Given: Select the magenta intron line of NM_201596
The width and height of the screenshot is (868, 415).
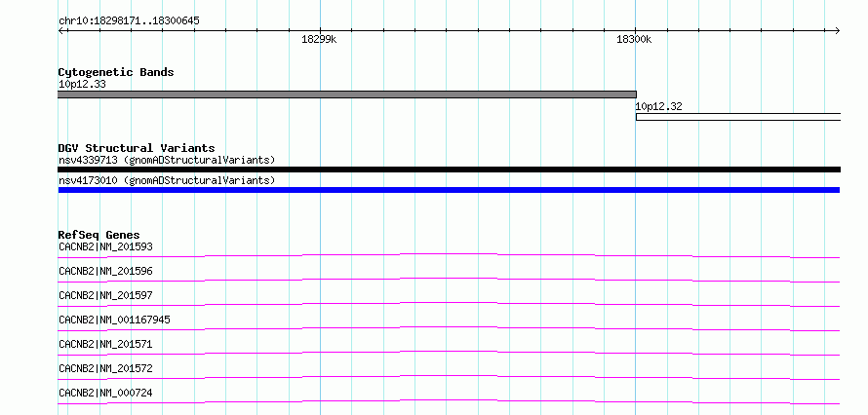Looking at the screenshot, I should [450, 279].
